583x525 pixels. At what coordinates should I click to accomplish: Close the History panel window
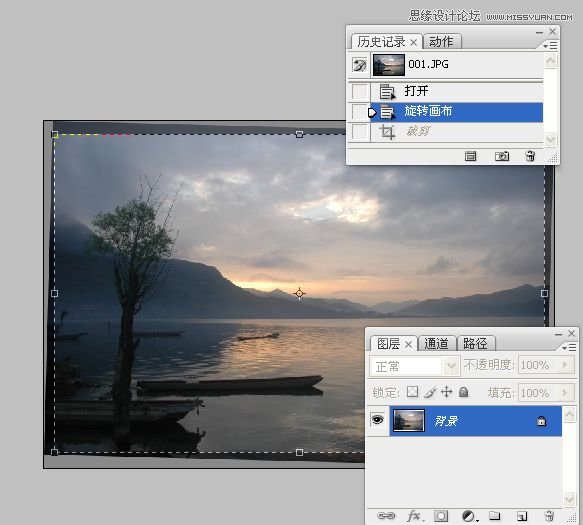553,32
